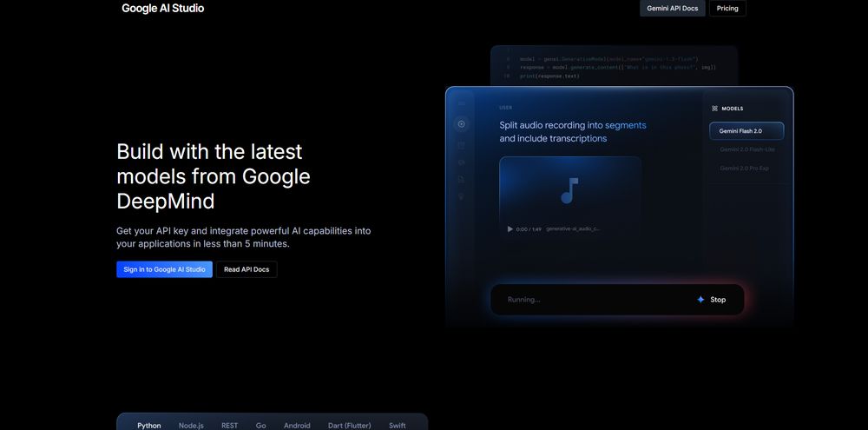Click the USER label in preview
Image resolution: width=868 pixels, height=430 pixels.
point(505,108)
